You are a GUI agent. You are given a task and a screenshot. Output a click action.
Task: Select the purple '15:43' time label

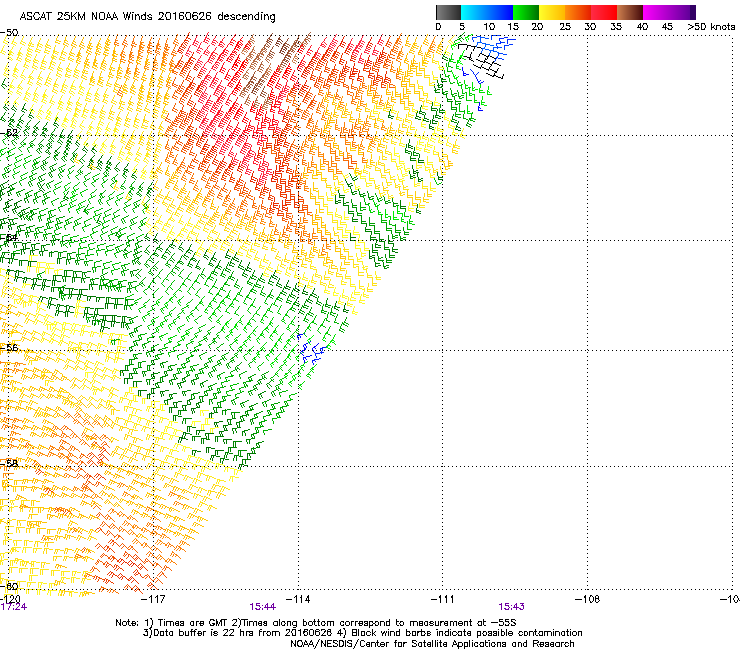(x=511, y=607)
